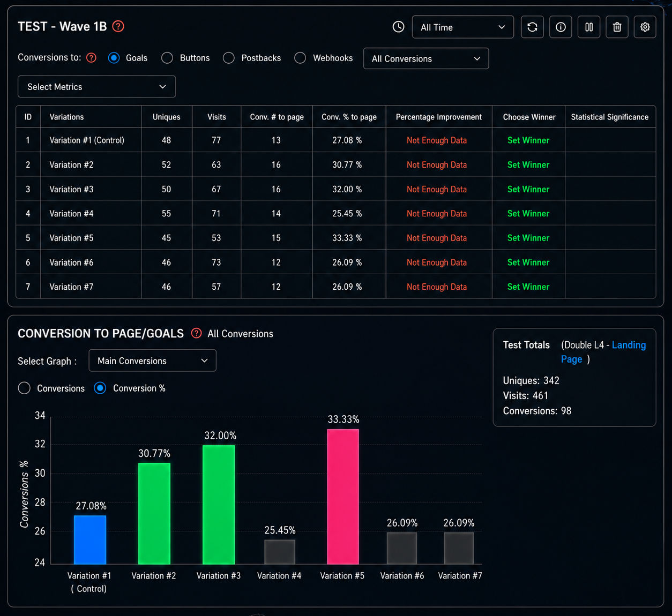Screen dimensions: 672x616
Task: Click the help icon beside TEST - Wave 1B
Action: click(x=118, y=26)
